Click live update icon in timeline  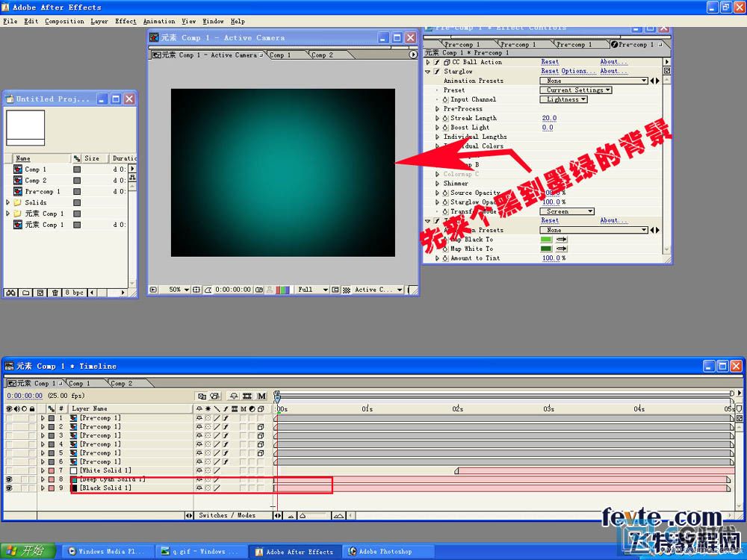[x=202, y=396]
